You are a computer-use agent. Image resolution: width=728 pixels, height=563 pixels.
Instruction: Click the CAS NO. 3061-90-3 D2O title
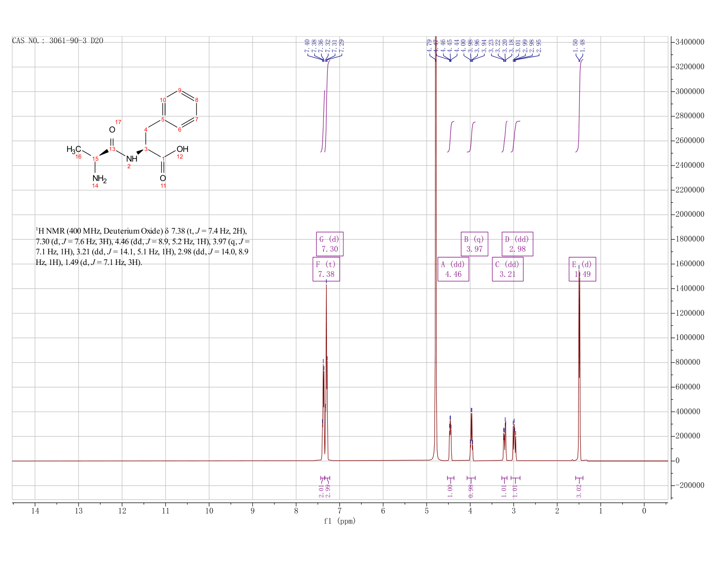(58, 41)
